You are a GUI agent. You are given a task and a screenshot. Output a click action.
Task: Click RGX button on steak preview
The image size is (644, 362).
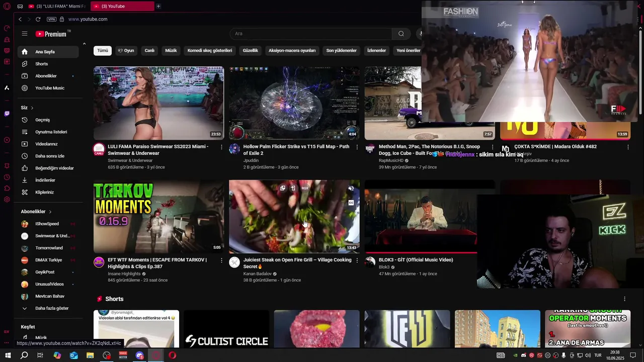coord(305,188)
